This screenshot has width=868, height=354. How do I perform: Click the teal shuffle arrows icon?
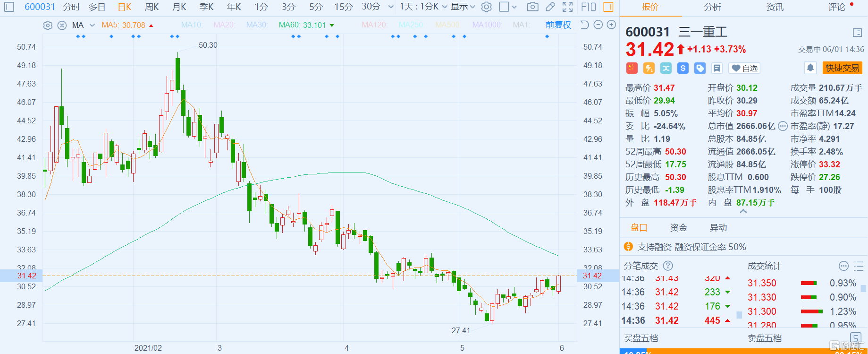click(x=666, y=68)
